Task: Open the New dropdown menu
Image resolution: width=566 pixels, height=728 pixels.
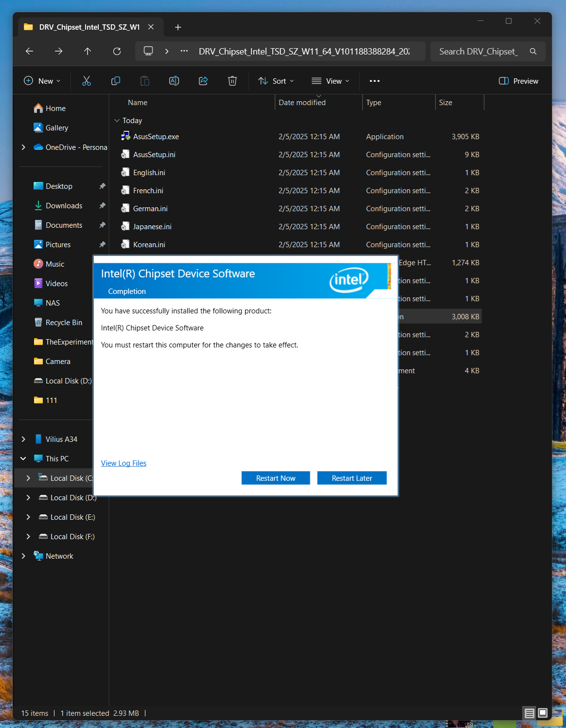Action: click(x=42, y=81)
